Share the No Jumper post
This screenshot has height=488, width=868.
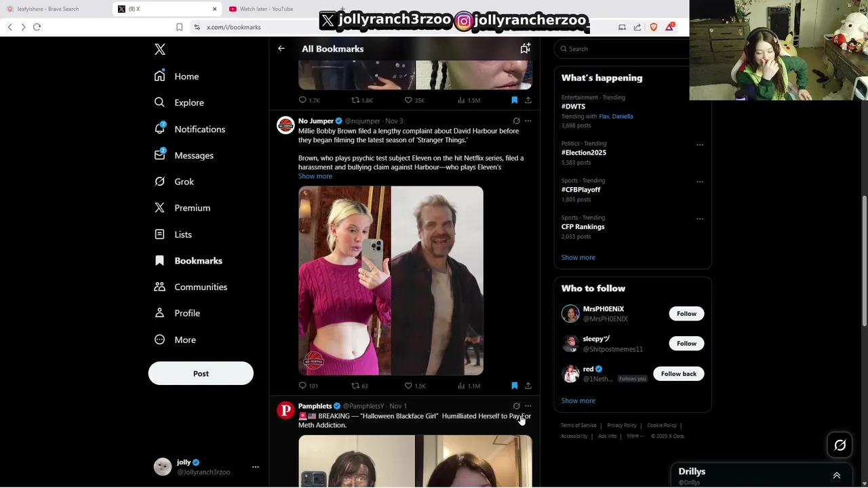click(x=528, y=386)
